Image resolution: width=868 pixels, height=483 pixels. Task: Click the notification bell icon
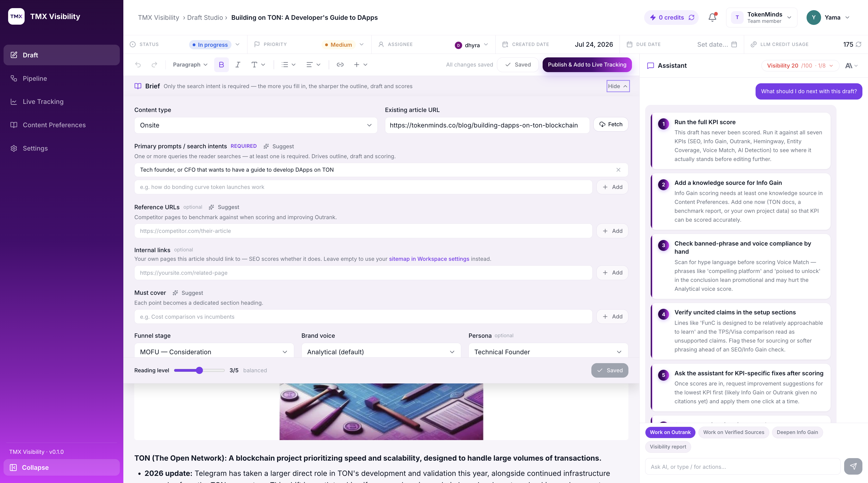pyautogui.click(x=712, y=18)
